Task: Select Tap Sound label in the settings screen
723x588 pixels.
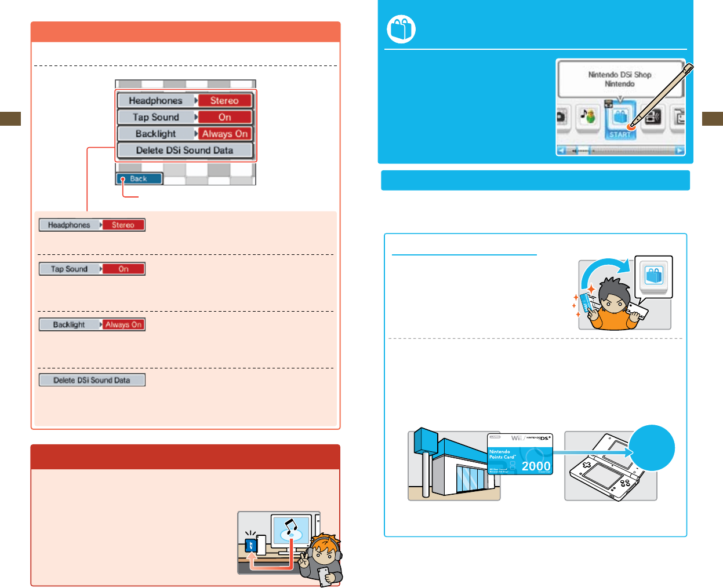Action: click(156, 117)
